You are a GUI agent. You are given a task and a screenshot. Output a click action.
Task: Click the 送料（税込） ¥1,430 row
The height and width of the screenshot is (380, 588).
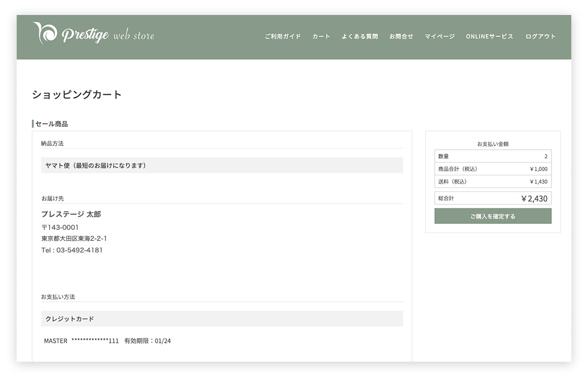point(493,181)
